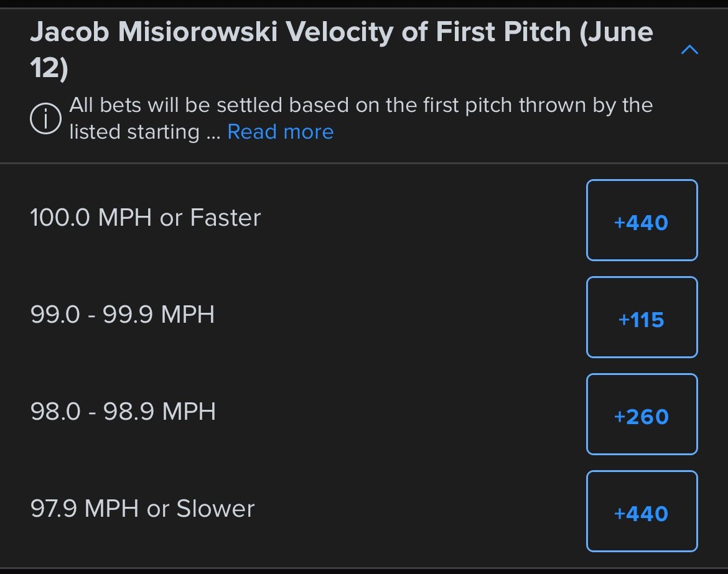Click the "100.0 MPH or Faster" label
The height and width of the screenshot is (574, 728).
146,218
